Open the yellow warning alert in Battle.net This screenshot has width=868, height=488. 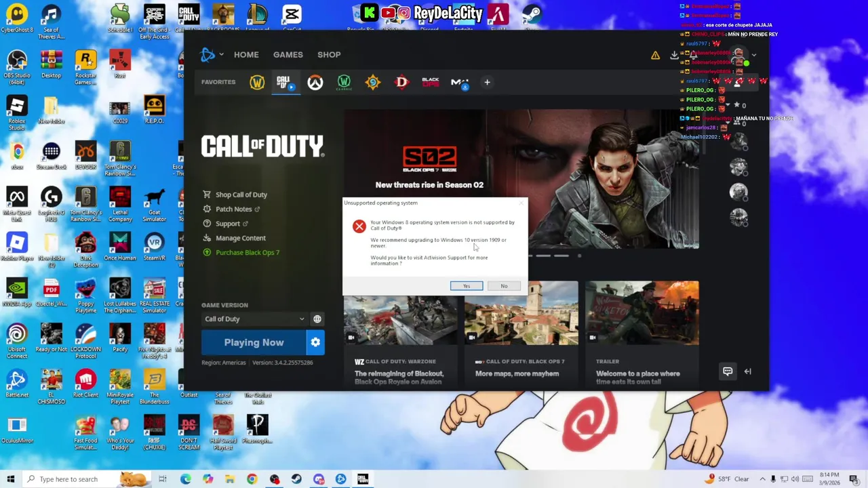[x=655, y=56]
